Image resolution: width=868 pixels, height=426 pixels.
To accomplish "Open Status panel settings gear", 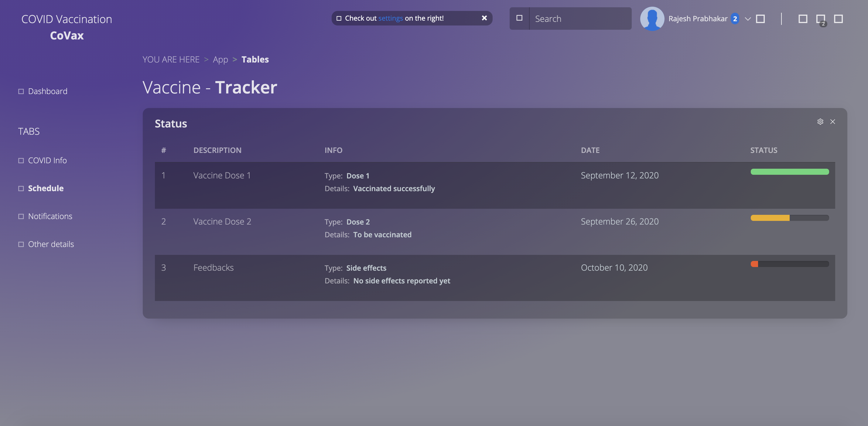I will (x=820, y=122).
